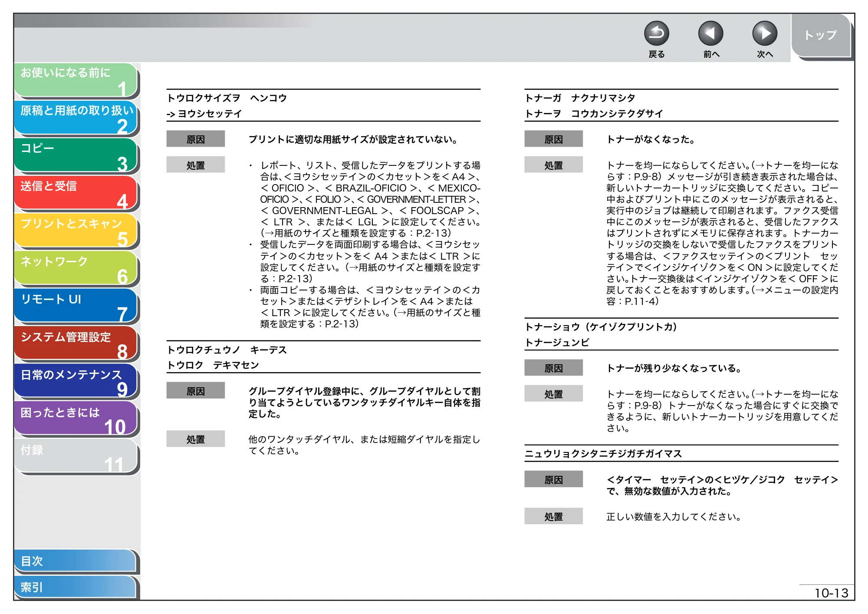Click heading トナージュンビ
The image size is (868, 614).
click(x=557, y=343)
